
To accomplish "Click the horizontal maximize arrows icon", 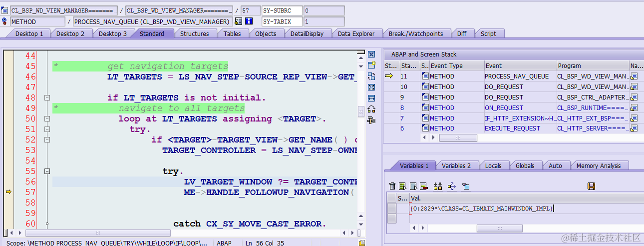I will click(x=371, y=98).
